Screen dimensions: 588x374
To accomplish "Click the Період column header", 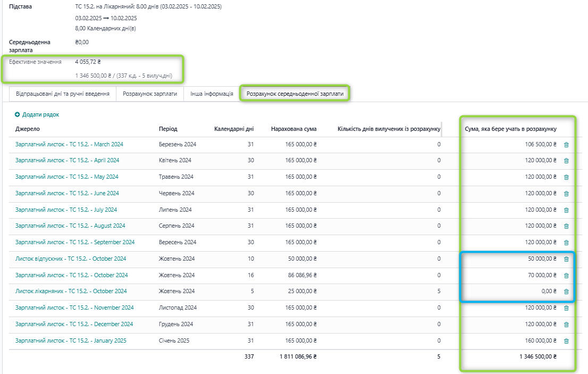I will [168, 129].
